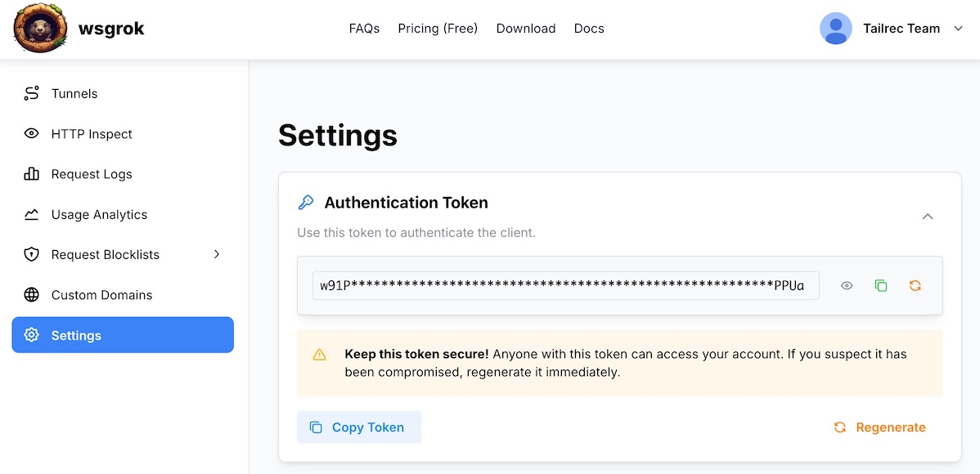
Task: Click the Tailrec Team avatar picture
Action: click(835, 28)
